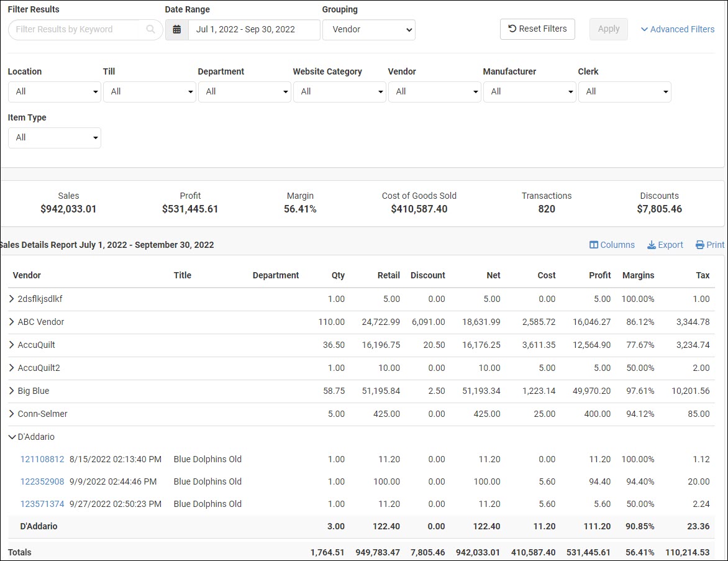Sort by the Net column header
This screenshot has width=728, height=561.
tap(493, 275)
